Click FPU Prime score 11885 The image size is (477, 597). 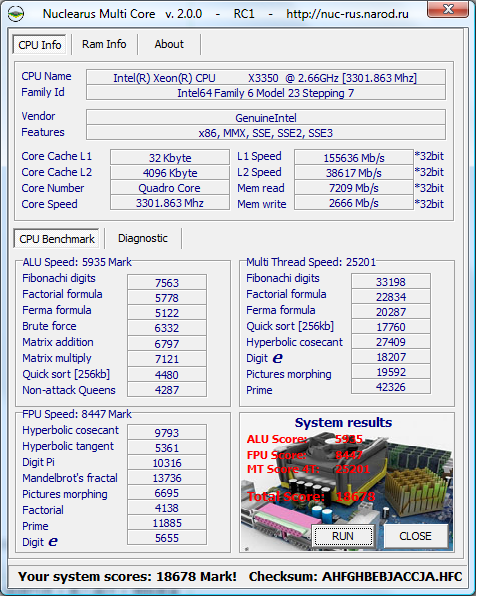point(167,523)
